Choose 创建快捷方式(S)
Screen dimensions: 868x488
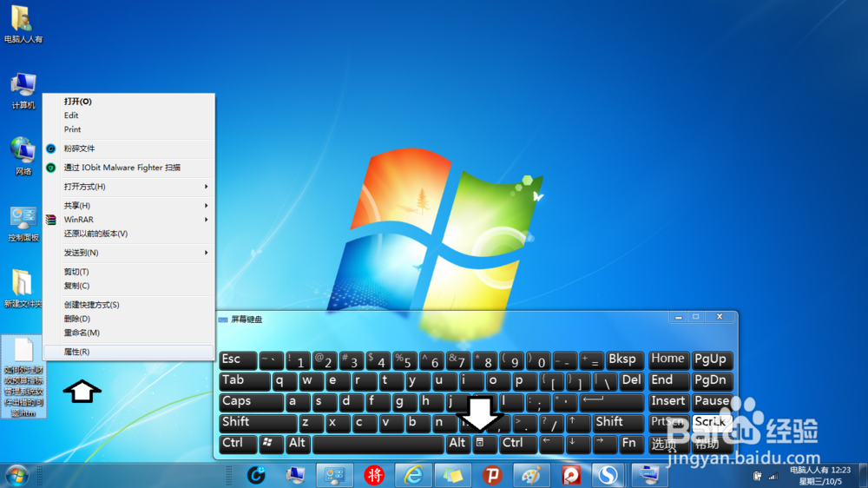128,305
